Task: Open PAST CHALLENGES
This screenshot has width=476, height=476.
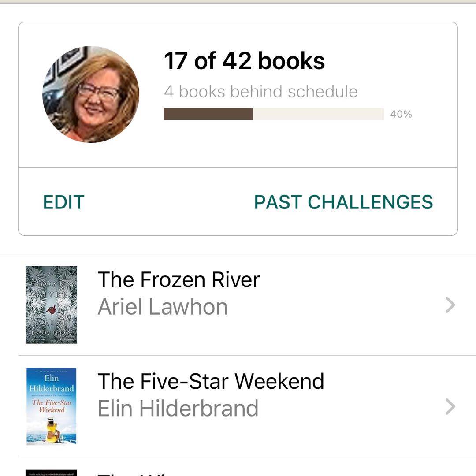Action: point(343,202)
